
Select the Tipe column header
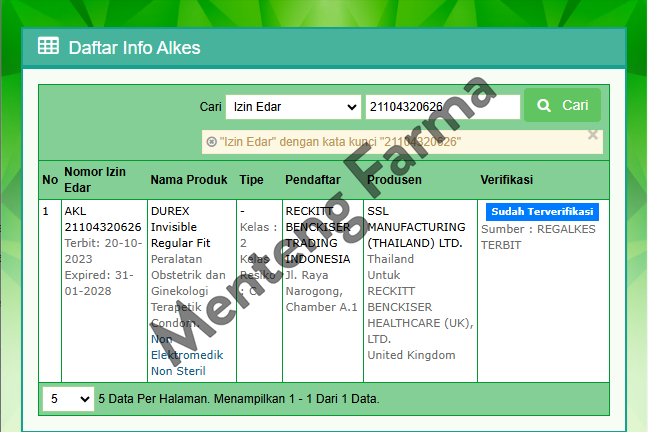click(251, 180)
